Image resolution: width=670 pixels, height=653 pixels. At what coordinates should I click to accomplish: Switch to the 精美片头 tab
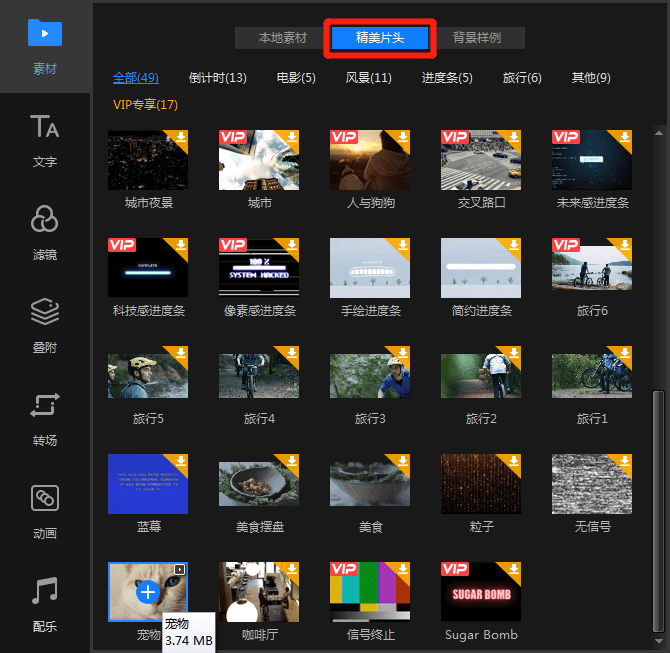tap(380, 38)
